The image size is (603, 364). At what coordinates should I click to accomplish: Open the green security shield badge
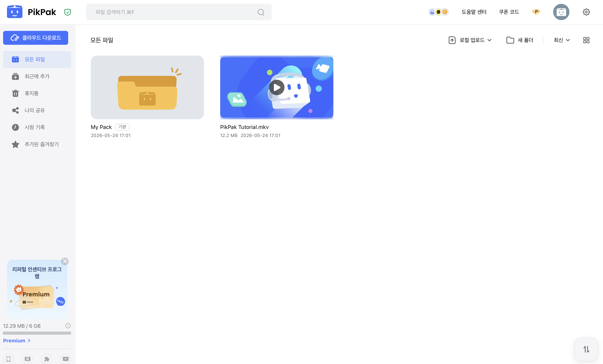[68, 12]
